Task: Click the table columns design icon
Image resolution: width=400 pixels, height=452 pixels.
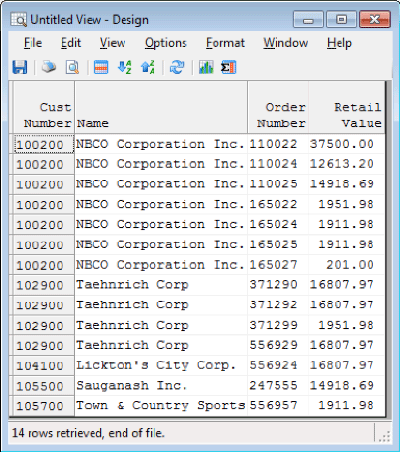Action: pyautogui.click(x=101, y=67)
